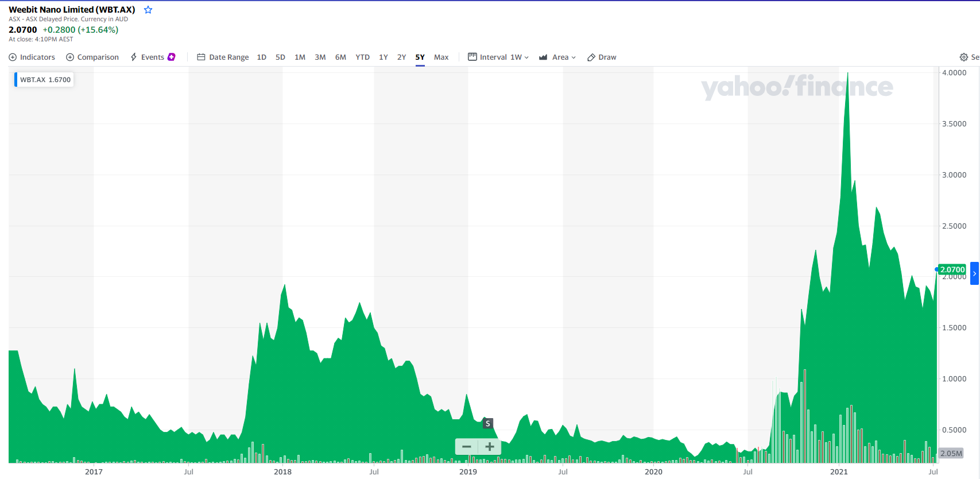
Task: Open the Date Range picker
Action: point(223,57)
